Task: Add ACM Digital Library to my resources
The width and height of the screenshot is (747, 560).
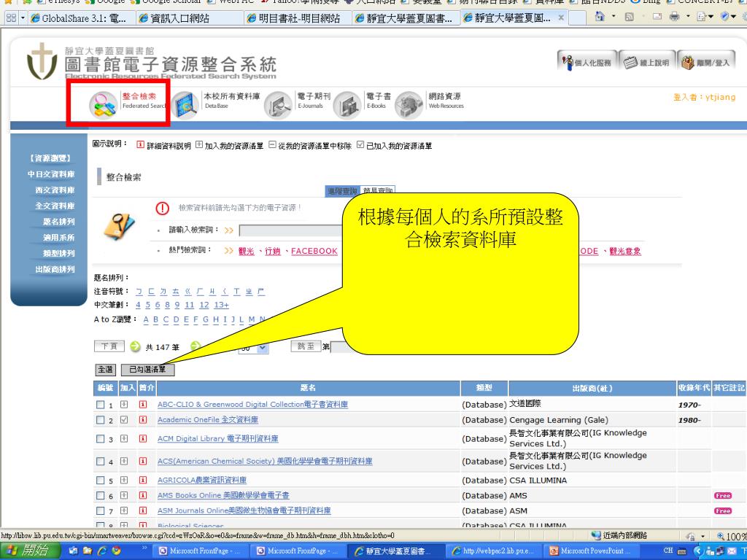Action: 124,438
